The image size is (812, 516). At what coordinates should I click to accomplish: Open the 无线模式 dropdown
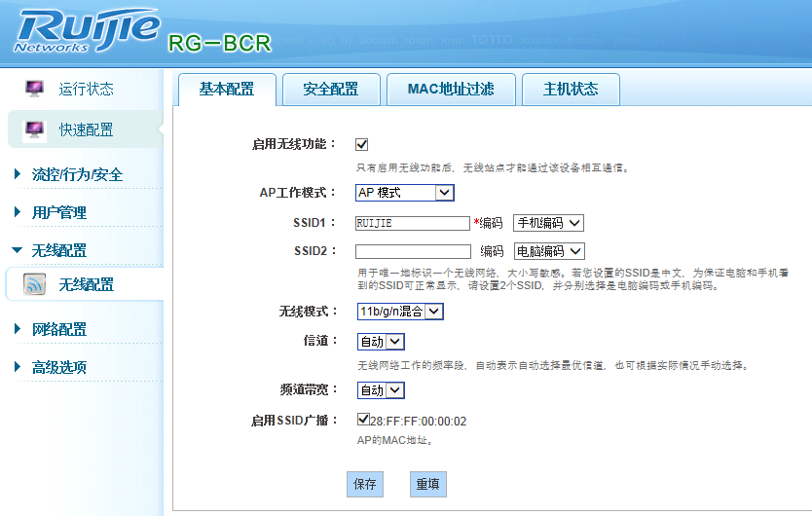click(x=400, y=312)
